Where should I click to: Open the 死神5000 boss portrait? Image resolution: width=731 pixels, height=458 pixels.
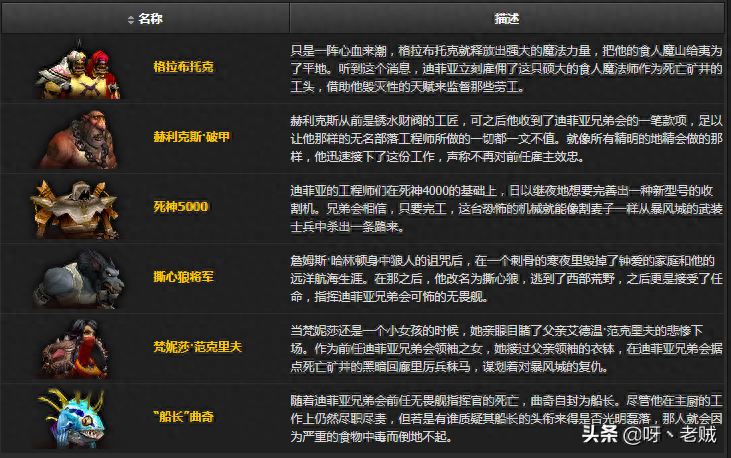point(75,209)
